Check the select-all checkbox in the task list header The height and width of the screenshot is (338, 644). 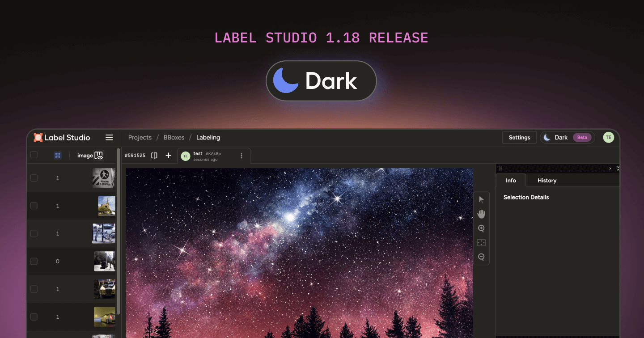click(x=34, y=154)
